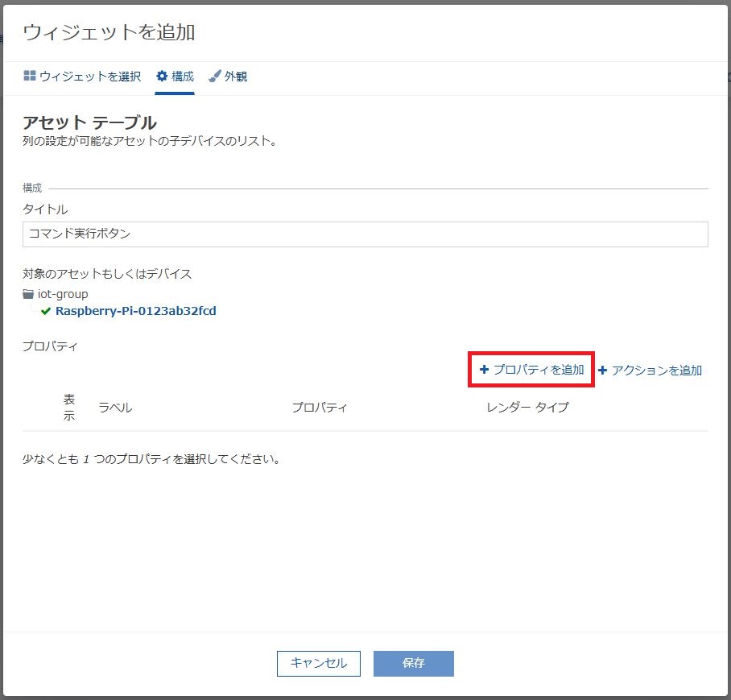
Task: Open the レンダー タイプ column options
Action: tap(527, 408)
